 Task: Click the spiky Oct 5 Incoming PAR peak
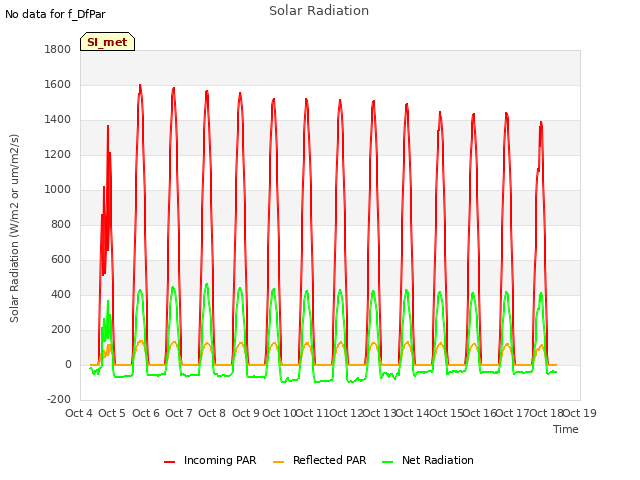[x=108, y=127]
